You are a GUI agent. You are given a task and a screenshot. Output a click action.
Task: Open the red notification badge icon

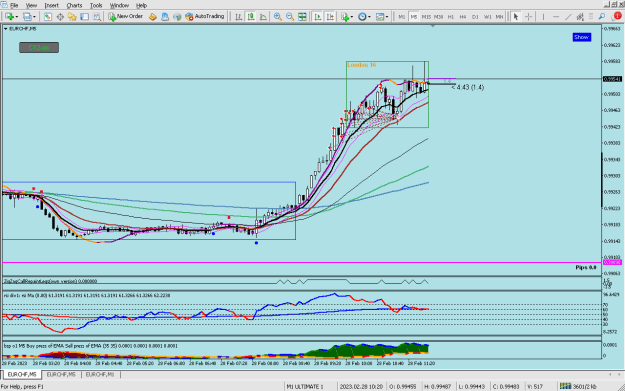click(x=617, y=16)
